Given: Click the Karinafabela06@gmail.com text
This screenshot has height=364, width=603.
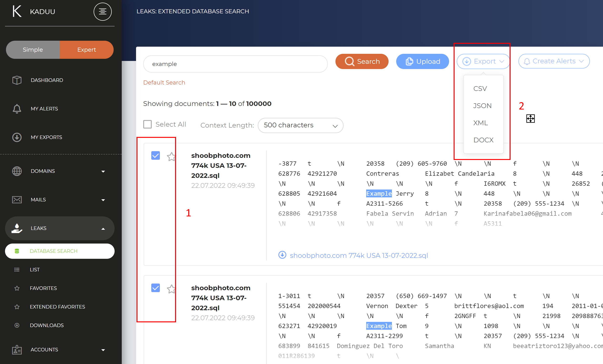Looking at the screenshot, I should point(527,214).
